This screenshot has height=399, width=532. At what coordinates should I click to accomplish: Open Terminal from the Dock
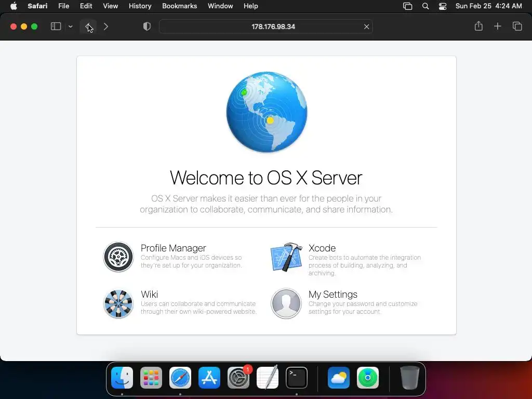297,377
